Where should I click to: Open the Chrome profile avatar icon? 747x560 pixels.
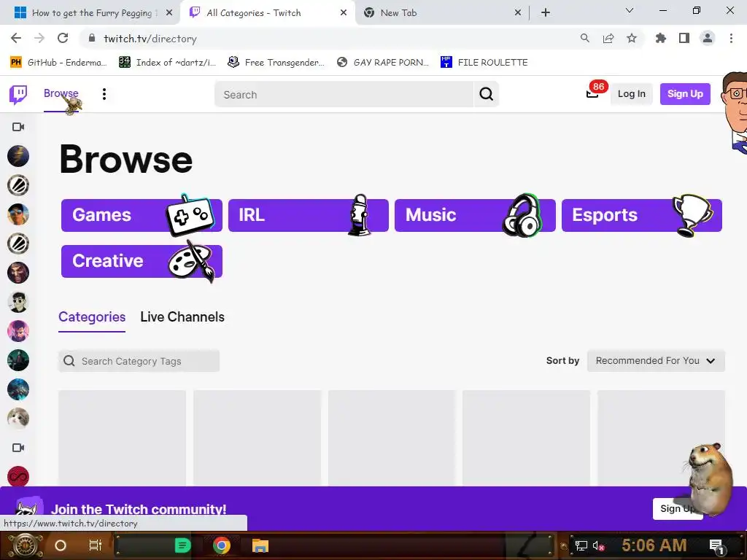708,38
